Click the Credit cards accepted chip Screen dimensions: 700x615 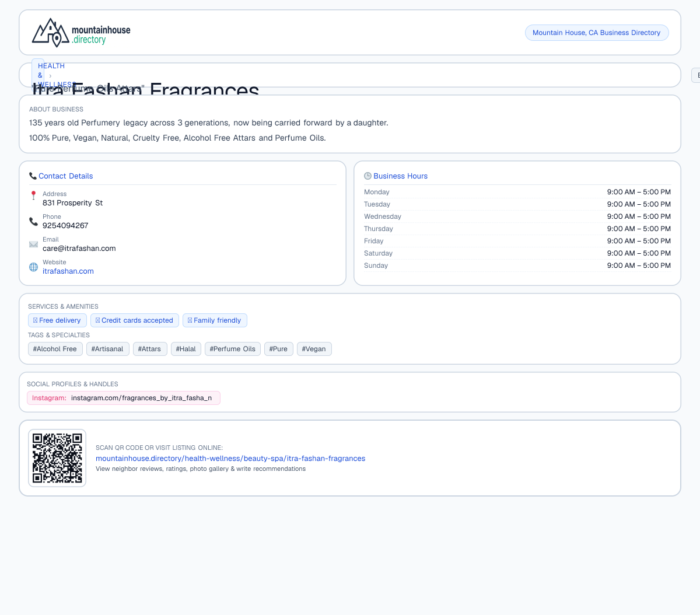pos(135,320)
